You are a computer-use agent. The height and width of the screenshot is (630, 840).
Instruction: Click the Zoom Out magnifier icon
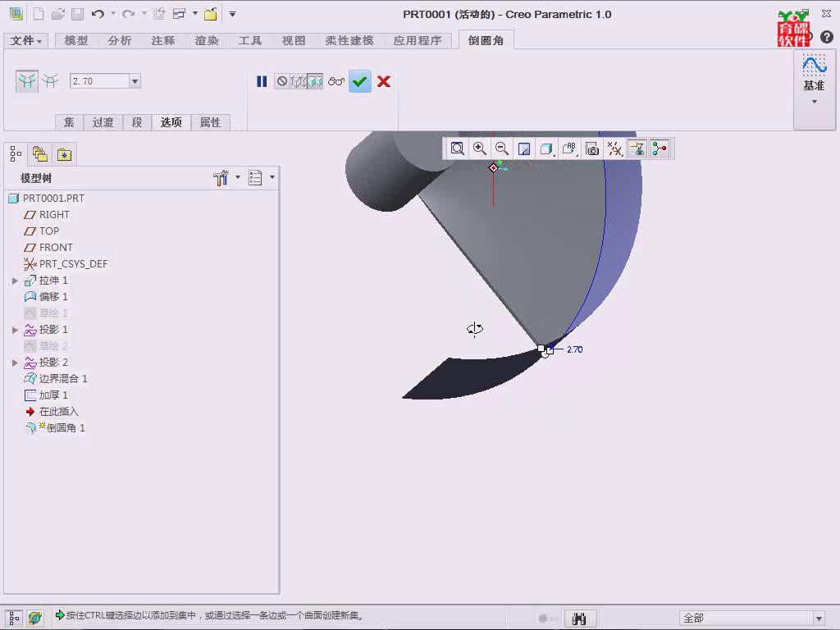click(502, 148)
